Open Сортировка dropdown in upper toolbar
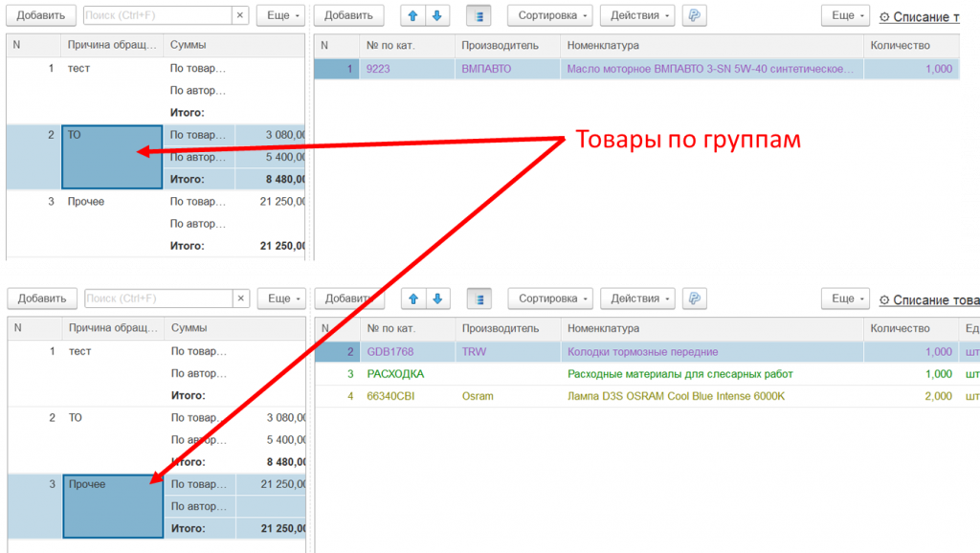980x553 pixels. coord(549,15)
